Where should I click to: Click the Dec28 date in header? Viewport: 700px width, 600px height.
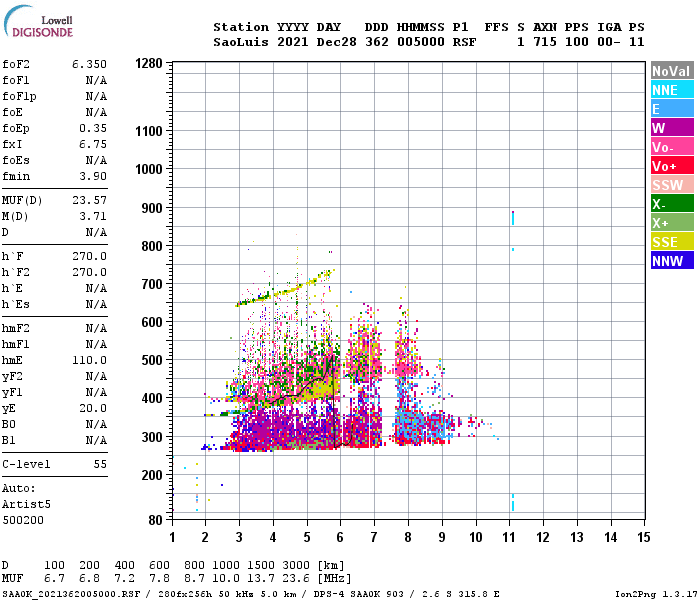(337, 42)
